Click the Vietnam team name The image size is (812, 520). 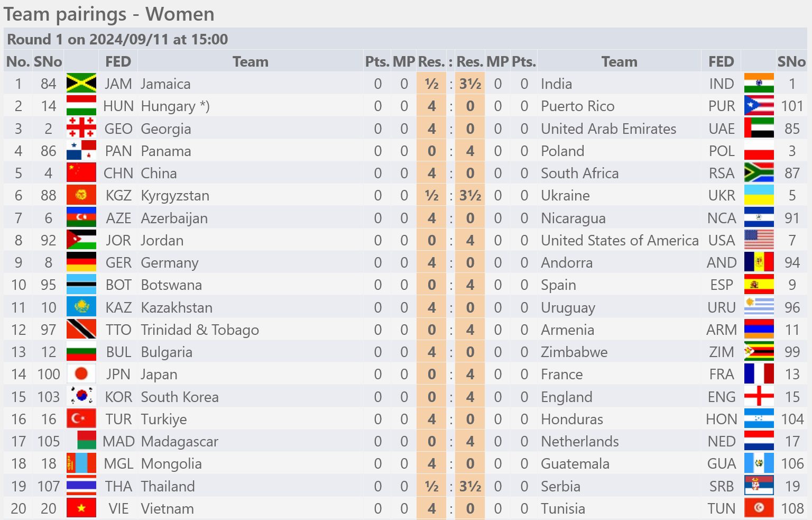point(167,508)
